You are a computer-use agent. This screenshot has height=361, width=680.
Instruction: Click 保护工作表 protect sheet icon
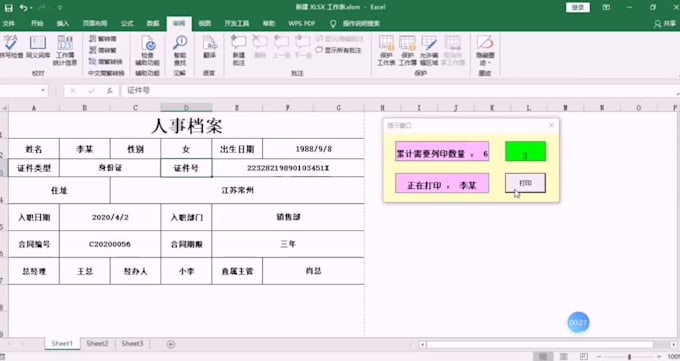pyautogui.click(x=386, y=50)
